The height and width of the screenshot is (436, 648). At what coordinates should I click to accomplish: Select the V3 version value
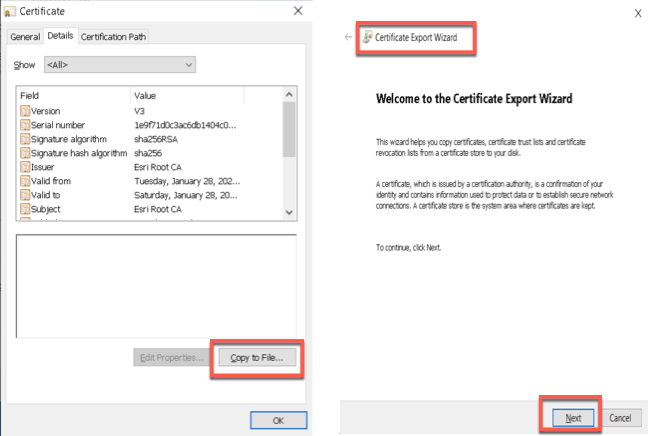(139, 111)
